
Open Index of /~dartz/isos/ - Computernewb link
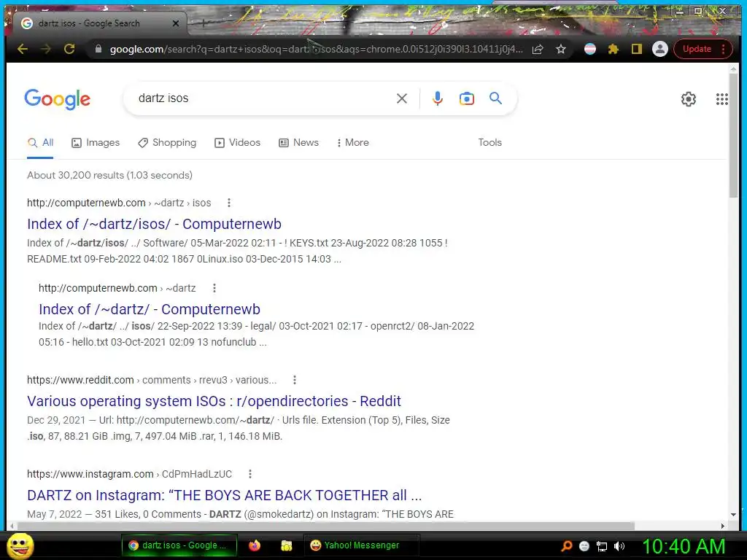(x=155, y=224)
